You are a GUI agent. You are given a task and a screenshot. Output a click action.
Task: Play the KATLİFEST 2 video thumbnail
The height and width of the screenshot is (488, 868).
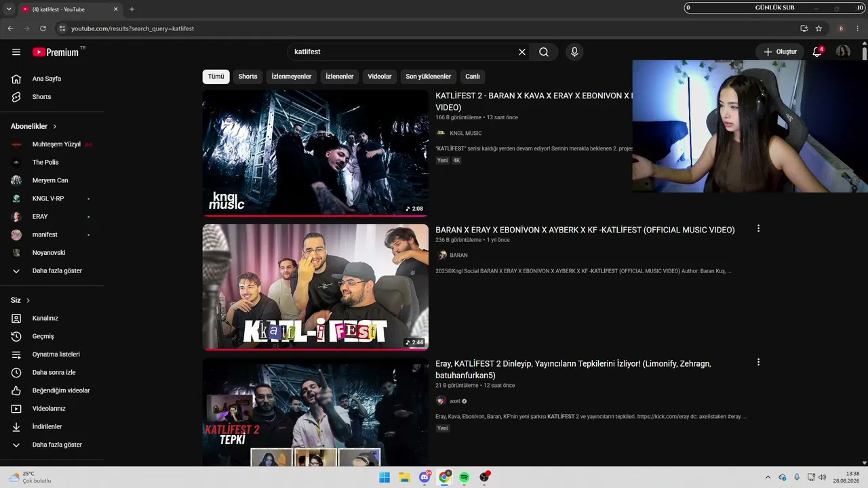click(315, 153)
